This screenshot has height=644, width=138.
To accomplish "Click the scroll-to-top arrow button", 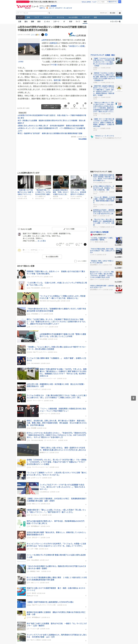I will click(x=133, y=398).
